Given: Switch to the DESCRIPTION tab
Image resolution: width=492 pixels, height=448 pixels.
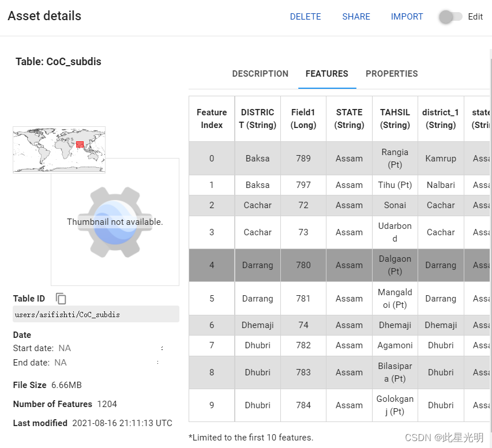Looking at the screenshot, I should point(260,74).
